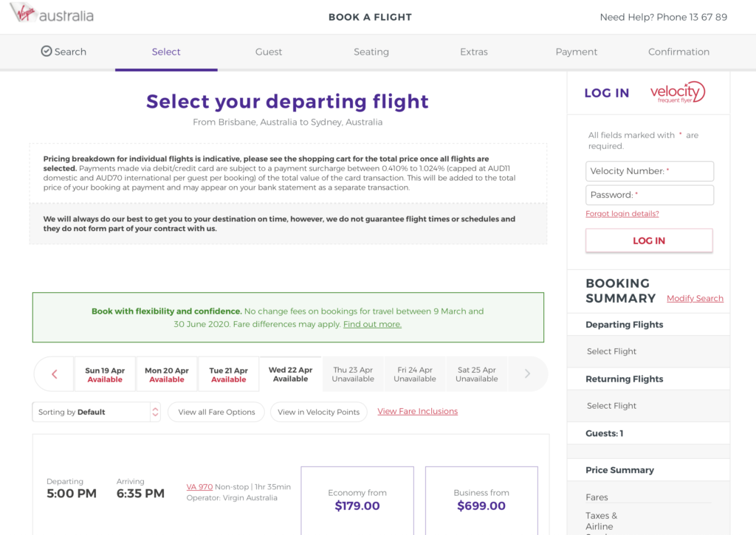Select the Mon 20 Apr date tab
This screenshot has width=756, height=535.
[166, 375]
